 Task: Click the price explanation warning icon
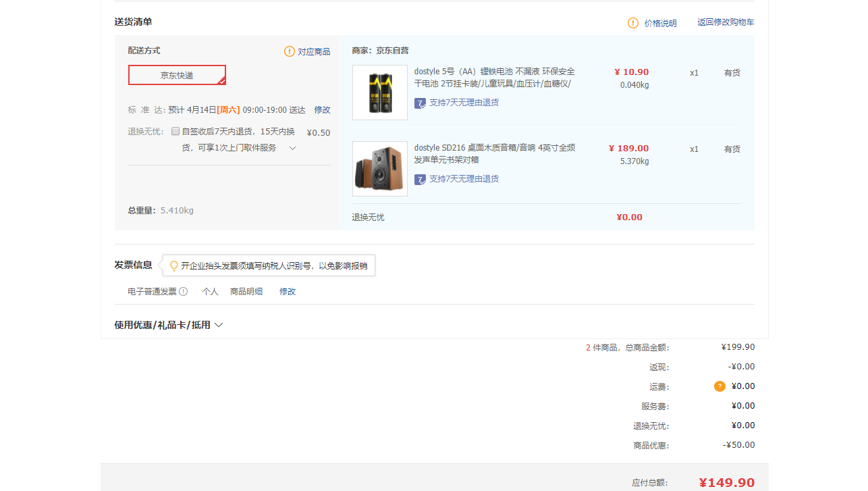pos(633,23)
